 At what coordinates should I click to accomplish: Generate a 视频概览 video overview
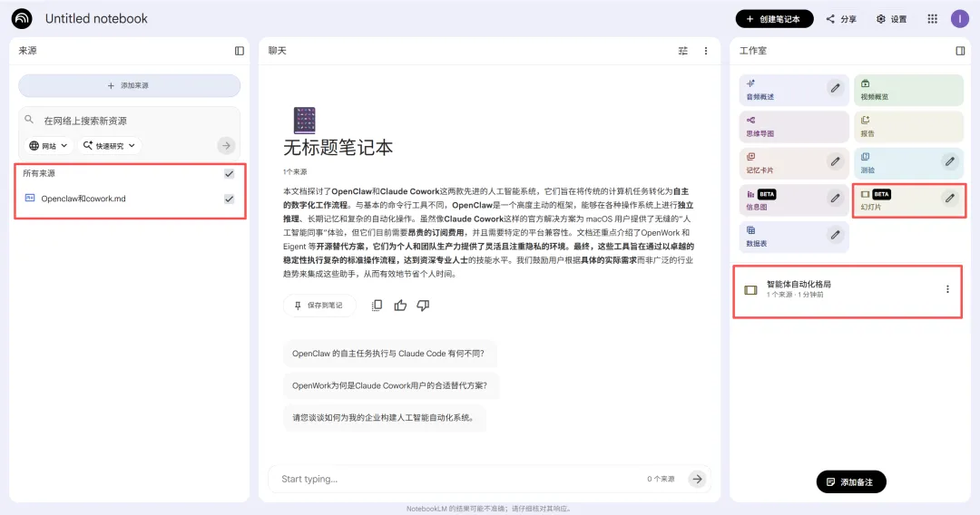tap(908, 90)
